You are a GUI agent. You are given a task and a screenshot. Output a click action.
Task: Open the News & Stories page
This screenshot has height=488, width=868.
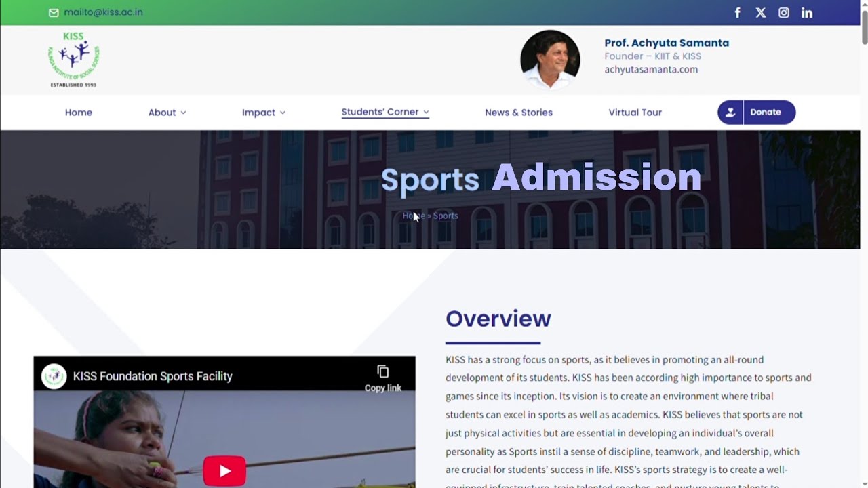[519, 113]
